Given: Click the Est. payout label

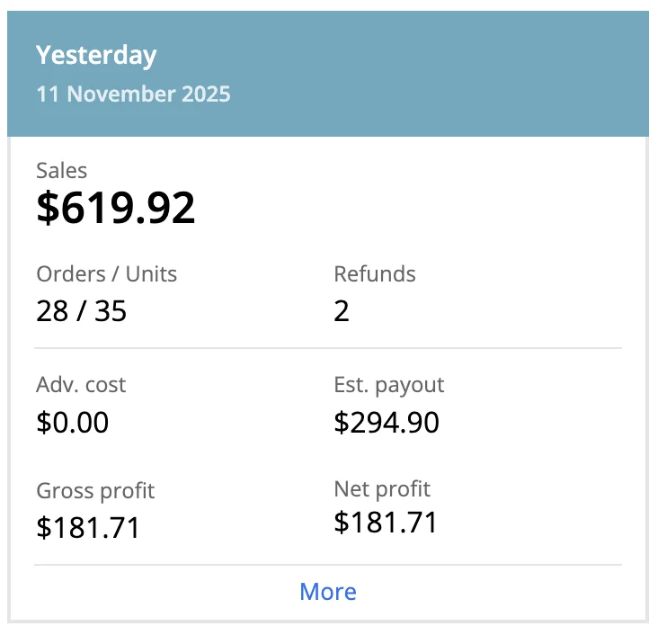Looking at the screenshot, I should point(388,385).
